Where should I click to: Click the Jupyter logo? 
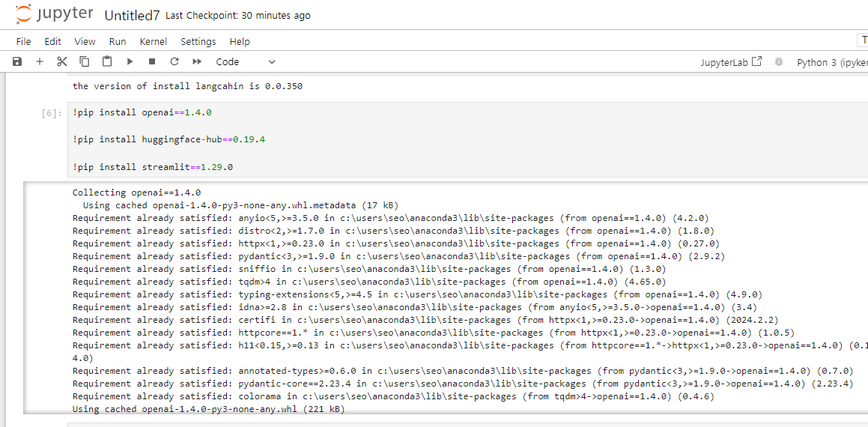(x=54, y=14)
